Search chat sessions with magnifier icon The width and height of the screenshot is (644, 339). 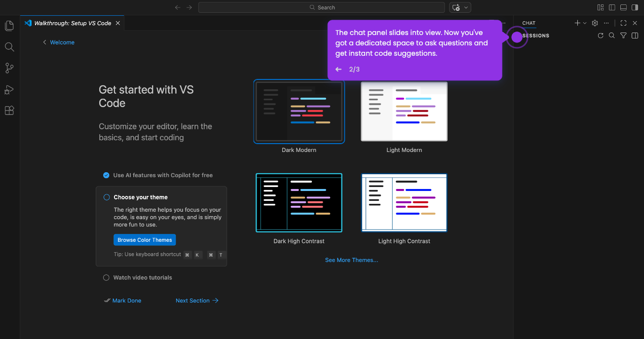point(612,36)
